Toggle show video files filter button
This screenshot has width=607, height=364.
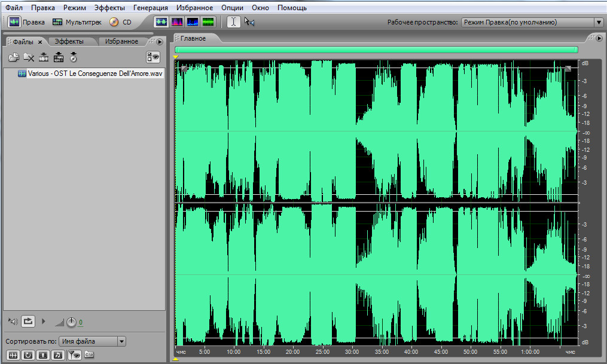[x=42, y=355]
